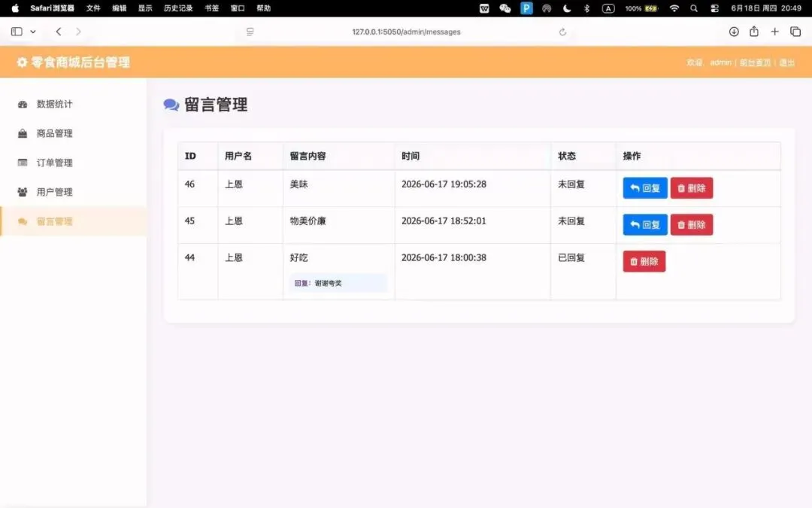812x508 pixels.
Task: Reply to message ID 46
Action: point(645,188)
